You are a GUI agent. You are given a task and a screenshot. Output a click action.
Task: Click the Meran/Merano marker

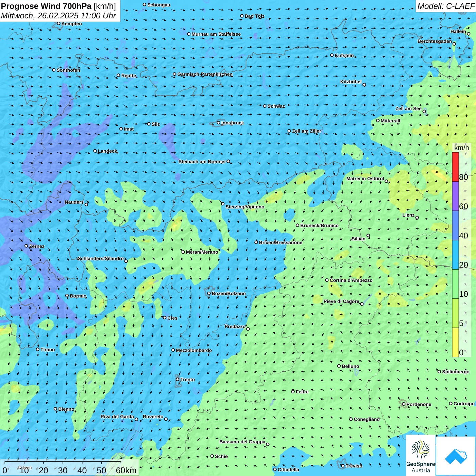click(x=183, y=252)
